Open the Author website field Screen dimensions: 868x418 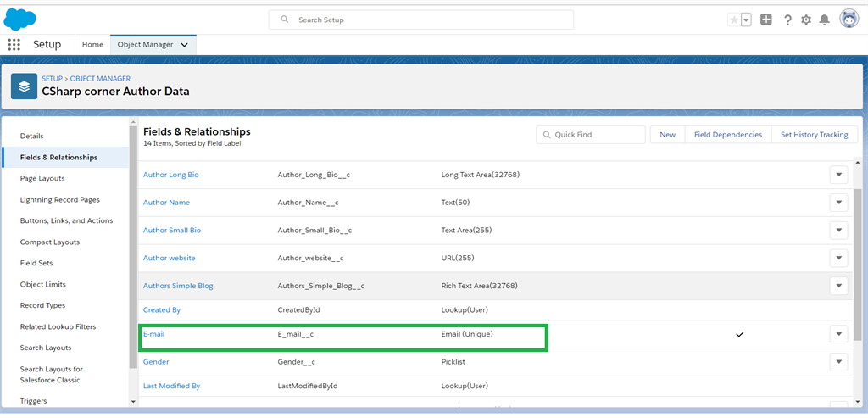point(170,258)
